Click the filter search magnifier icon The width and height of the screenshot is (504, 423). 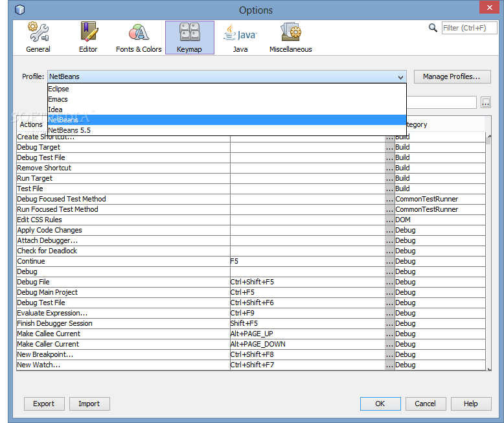click(433, 28)
